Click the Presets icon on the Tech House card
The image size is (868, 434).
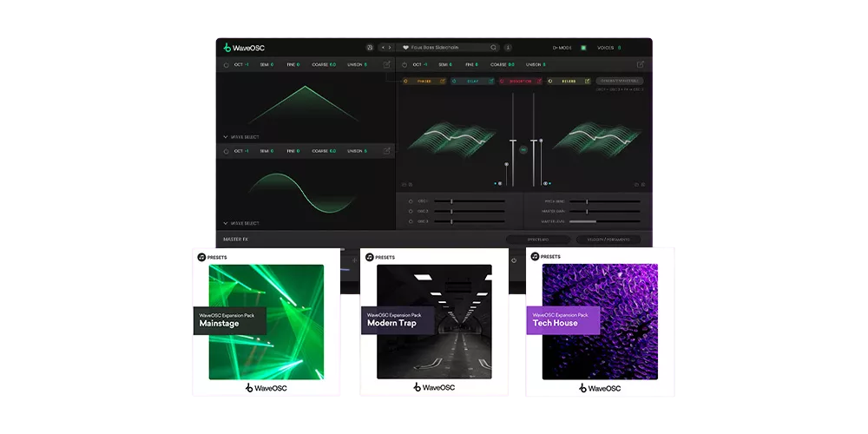pyautogui.click(x=535, y=257)
